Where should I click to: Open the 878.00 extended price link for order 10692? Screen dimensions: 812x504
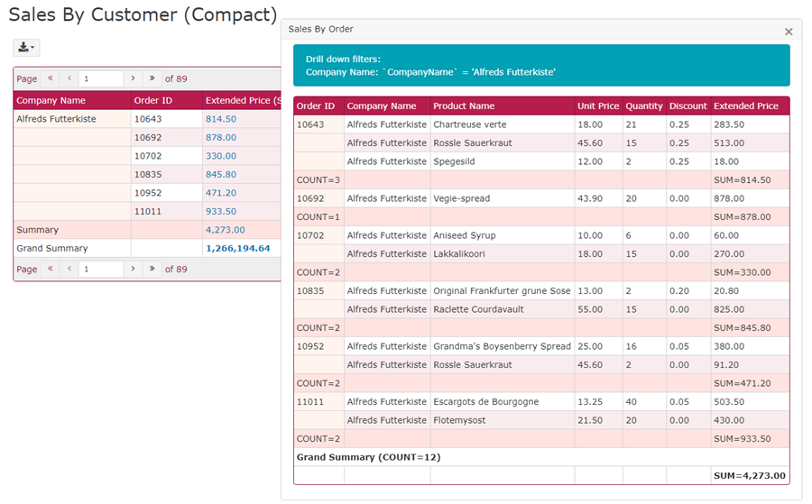[221, 137]
